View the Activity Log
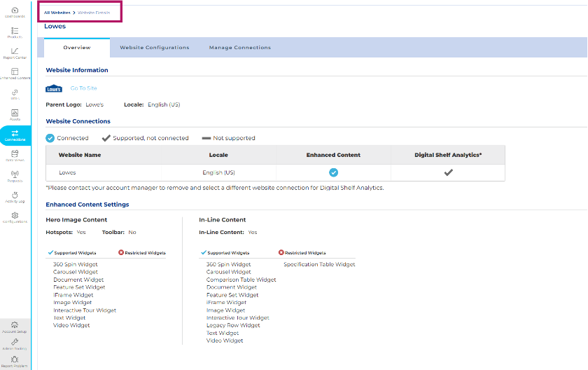 tap(15, 197)
